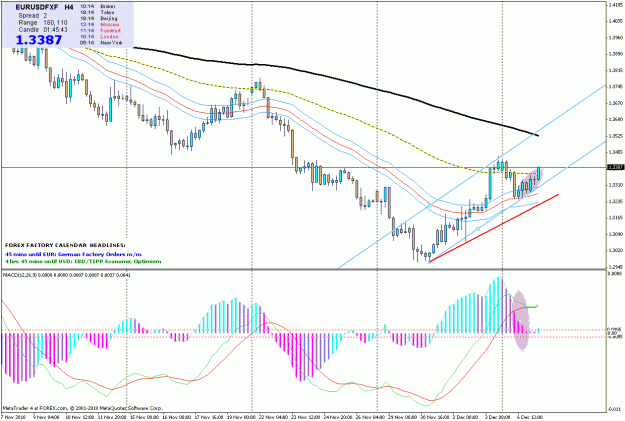
Task: Click the EURUSDFXF symbol label
Action: pos(37,7)
